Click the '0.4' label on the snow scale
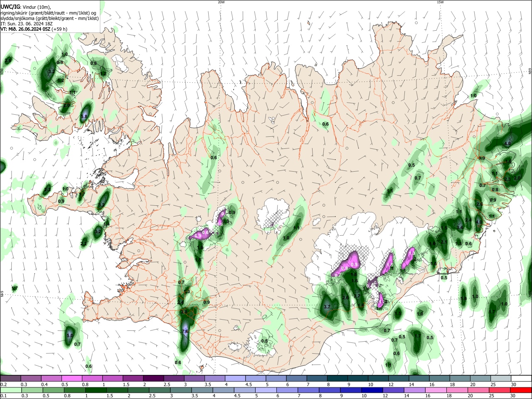This screenshot has height=399, width=532. (44, 384)
